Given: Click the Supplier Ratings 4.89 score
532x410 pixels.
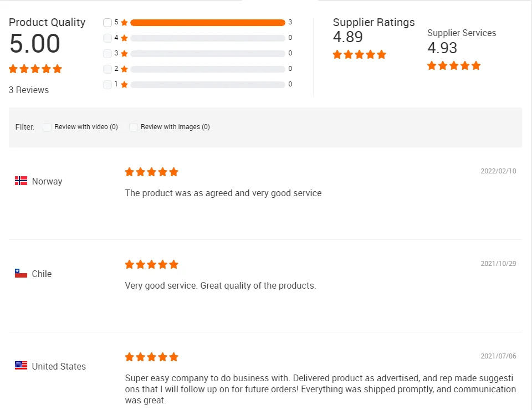Looking at the screenshot, I should 347,37.
